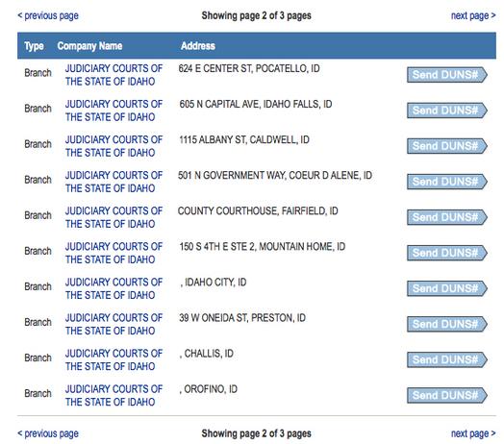The image size is (504, 444).
Task: Open Judiciary Courts link for Fairfield branch
Action: [113, 217]
